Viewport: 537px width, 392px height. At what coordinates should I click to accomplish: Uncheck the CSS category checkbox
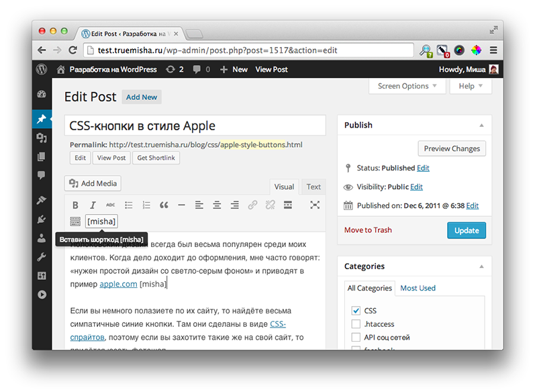pyautogui.click(x=356, y=311)
